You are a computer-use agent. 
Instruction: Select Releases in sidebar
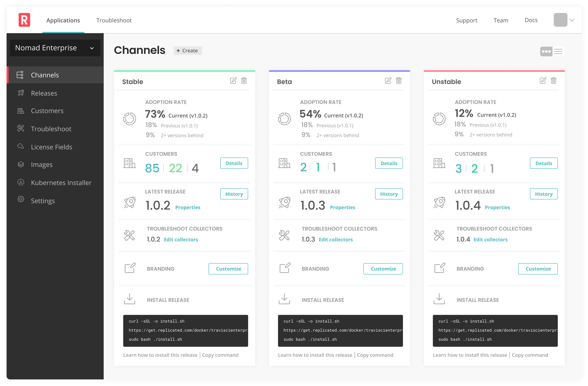coord(55,93)
